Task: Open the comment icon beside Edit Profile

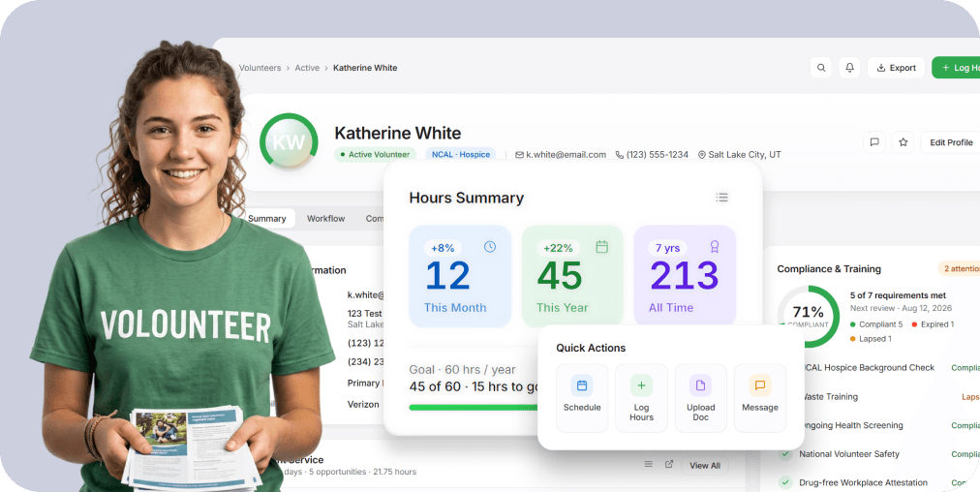Action: point(874,142)
